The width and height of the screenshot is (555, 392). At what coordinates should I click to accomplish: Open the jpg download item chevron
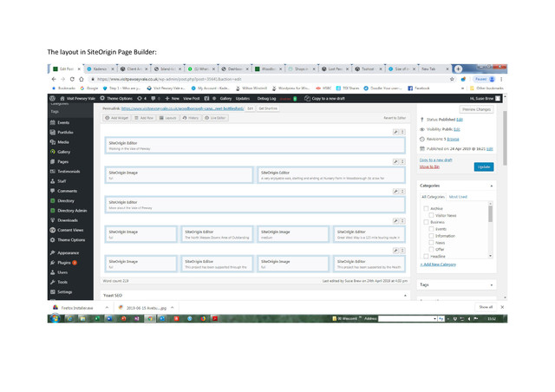click(x=173, y=308)
